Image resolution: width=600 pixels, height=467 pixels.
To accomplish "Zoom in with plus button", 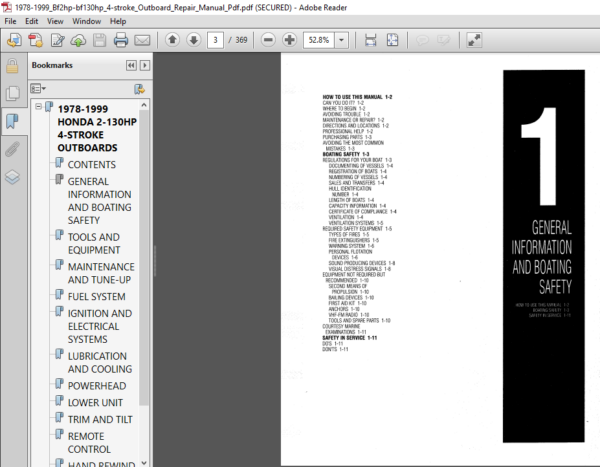I will pos(290,39).
